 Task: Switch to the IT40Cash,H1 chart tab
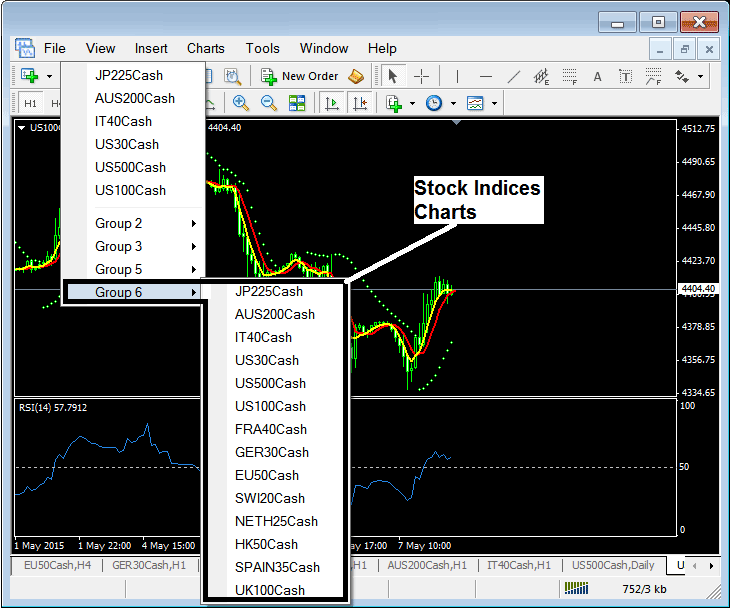(x=519, y=565)
